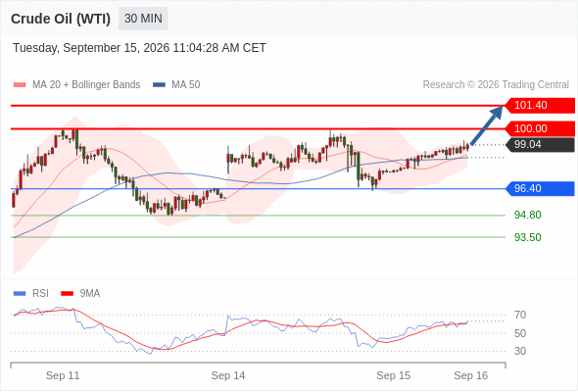This screenshot has width=578, height=392.
Task: Click the MA 50 legend label
Action: 186,85
